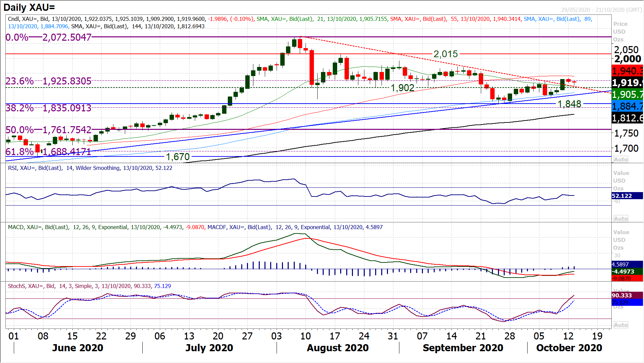644x363 pixels.
Task: Click the 12 date tick in October
Action: point(568,336)
